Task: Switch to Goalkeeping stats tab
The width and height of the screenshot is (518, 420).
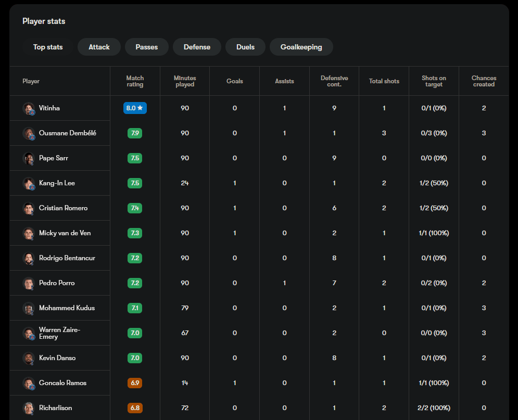Action: pos(301,47)
